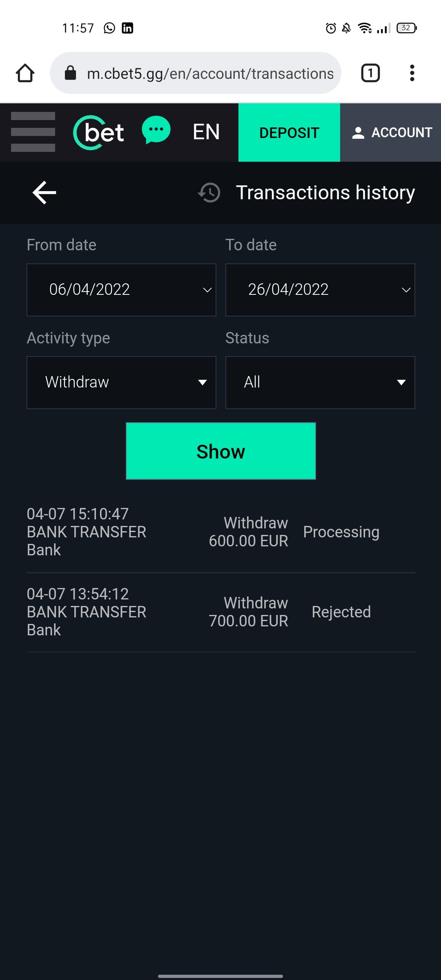Viewport: 441px width, 980px height.
Task: Select the 700.00 EUR rejected withdrawal
Action: (220, 612)
